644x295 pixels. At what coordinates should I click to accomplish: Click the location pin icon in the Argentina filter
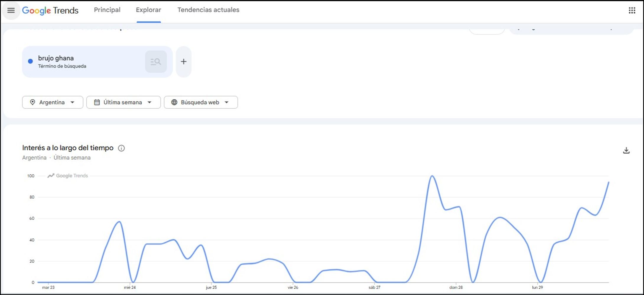[x=32, y=102]
